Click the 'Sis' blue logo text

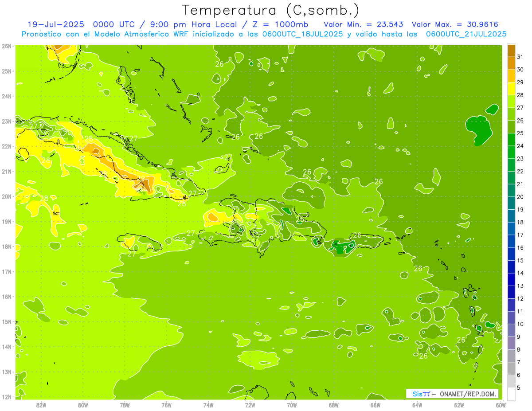click(417, 394)
